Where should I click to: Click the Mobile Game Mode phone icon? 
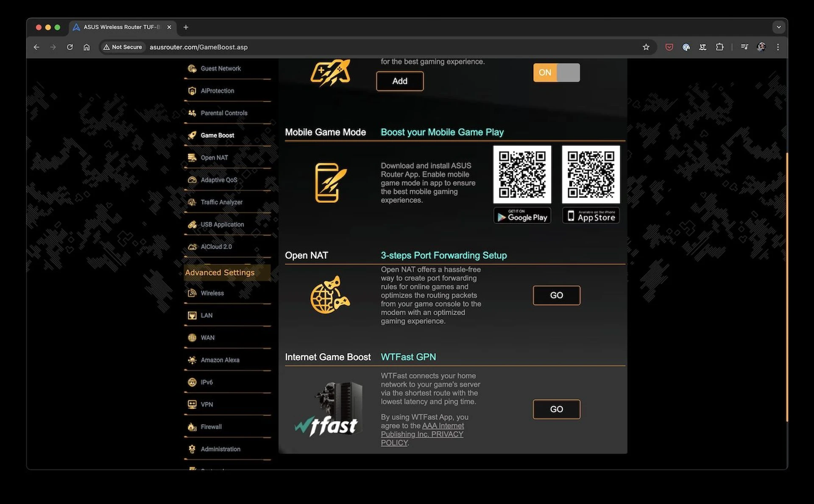[330, 183]
